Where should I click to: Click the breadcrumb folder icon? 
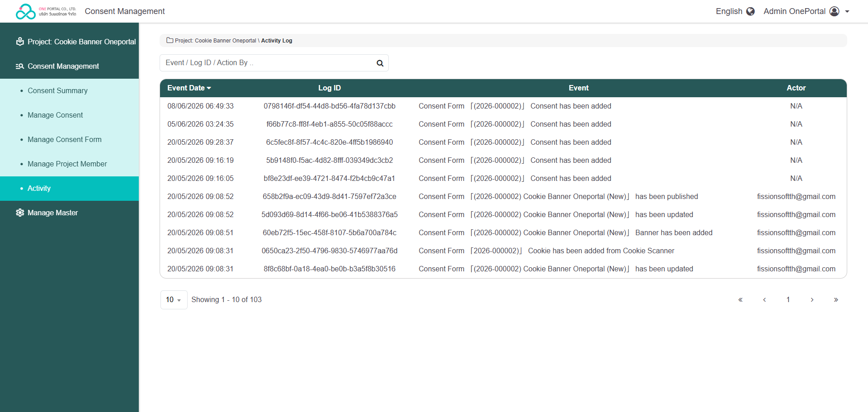[x=170, y=40]
